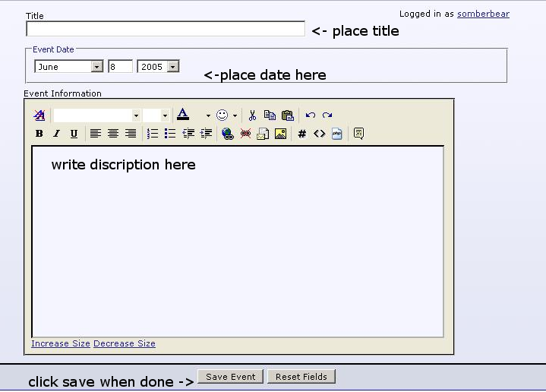Insert a hyperlink with the globe icon
The image size is (546, 392).
click(227, 134)
